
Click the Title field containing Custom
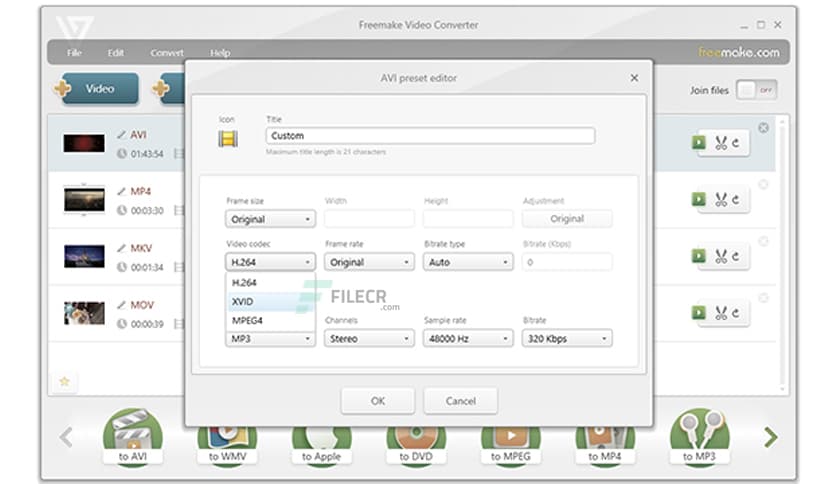pyautogui.click(x=430, y=135)
